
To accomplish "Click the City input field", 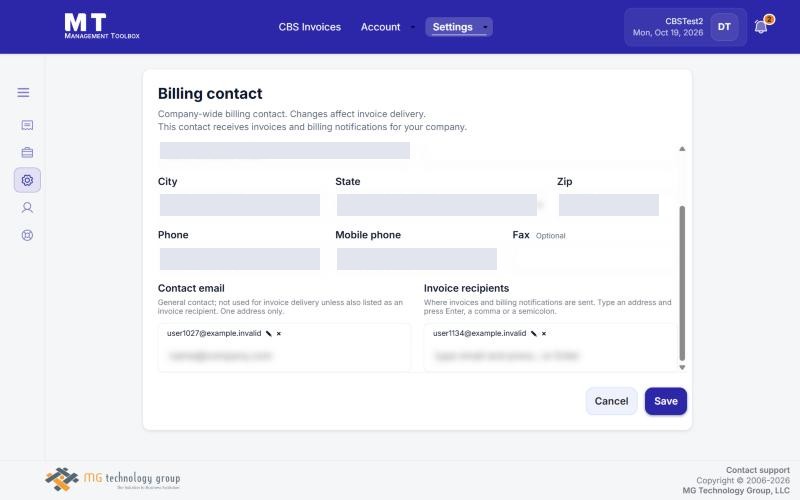I will pyautogui.click(x=240, y=205).
